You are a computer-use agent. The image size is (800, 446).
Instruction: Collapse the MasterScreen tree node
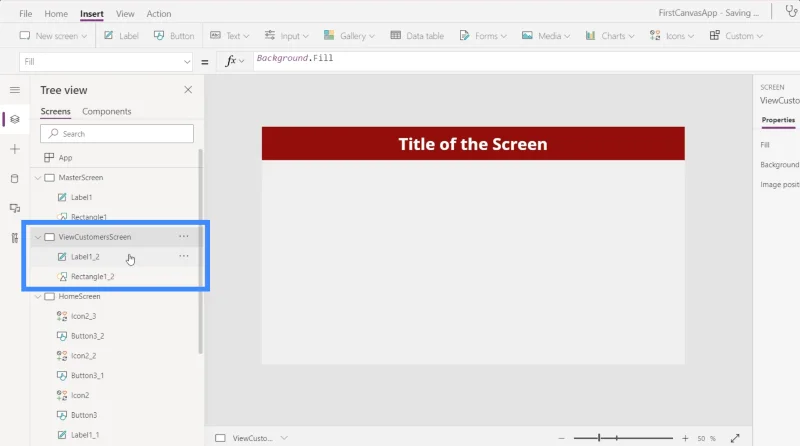[x=38, y=178]
